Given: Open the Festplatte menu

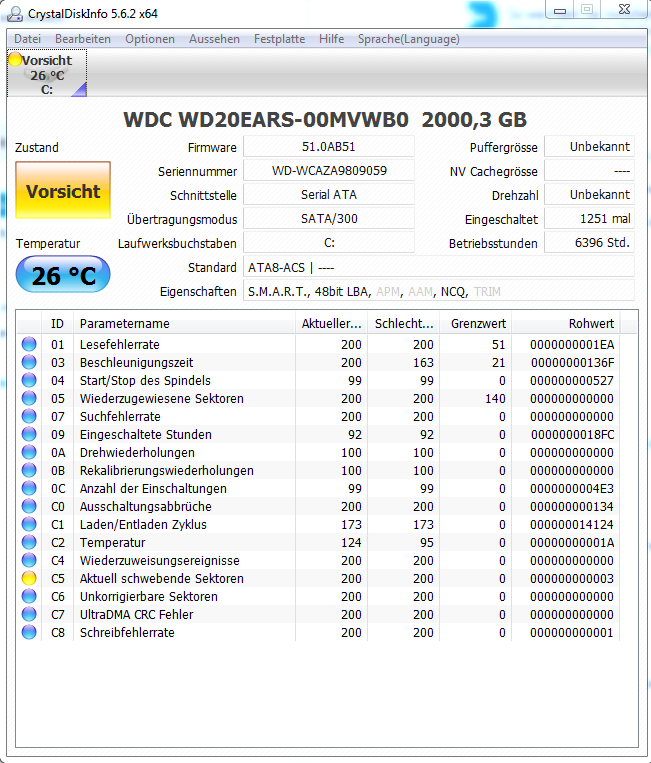Looking at the screenshot, I should click(x=279, y=39).
